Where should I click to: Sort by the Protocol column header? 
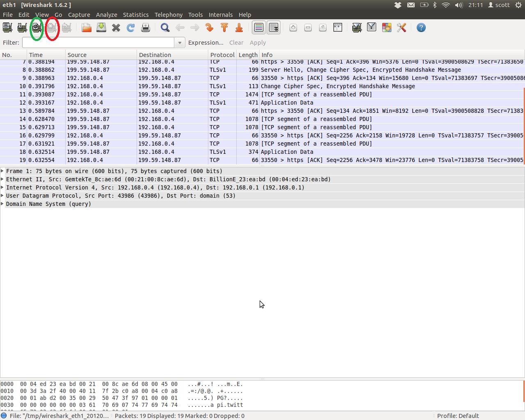click(x=222, y=55)
